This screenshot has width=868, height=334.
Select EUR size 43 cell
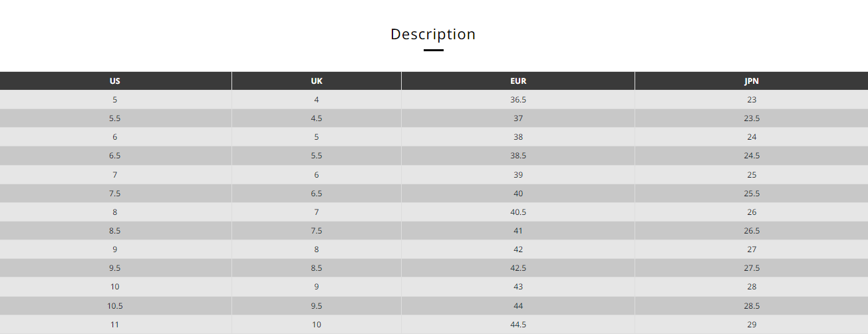tap(518, 287)
